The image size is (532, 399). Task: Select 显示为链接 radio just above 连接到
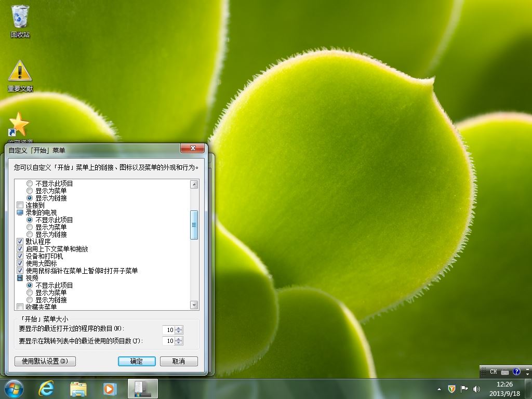click(x=30, y=198)
